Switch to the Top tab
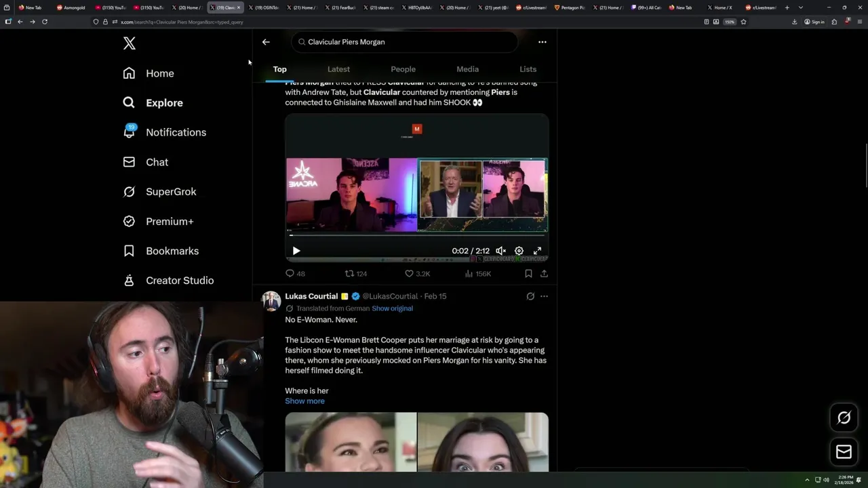Screen dimensions: 868x488 pyautogui.click(x=279, y=69)
